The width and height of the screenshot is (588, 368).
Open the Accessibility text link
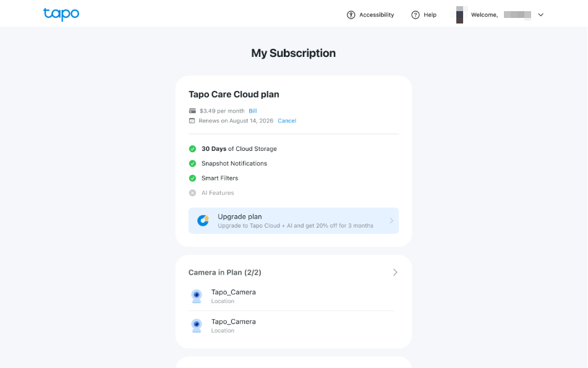(377, 15)
